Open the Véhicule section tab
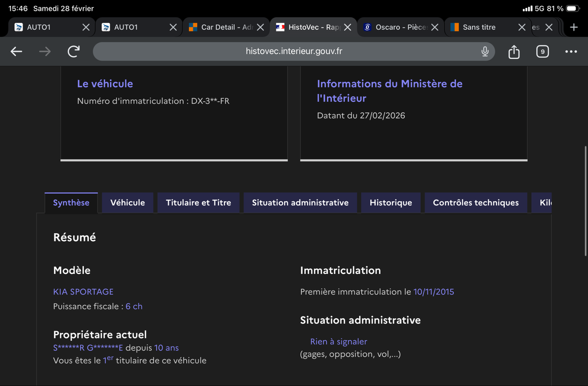This screenshot has width=588, height=386. click(127, 203)
